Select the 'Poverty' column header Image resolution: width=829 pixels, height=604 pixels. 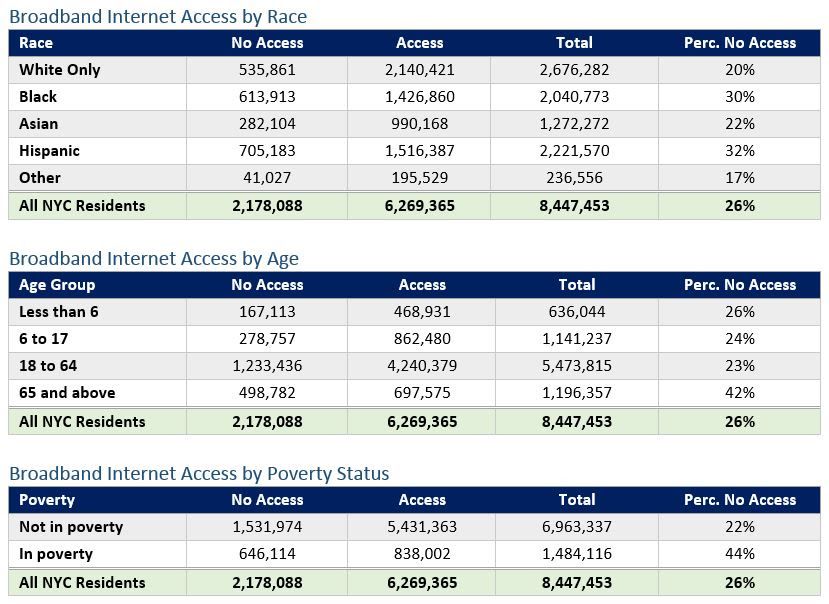click(47, 500)
